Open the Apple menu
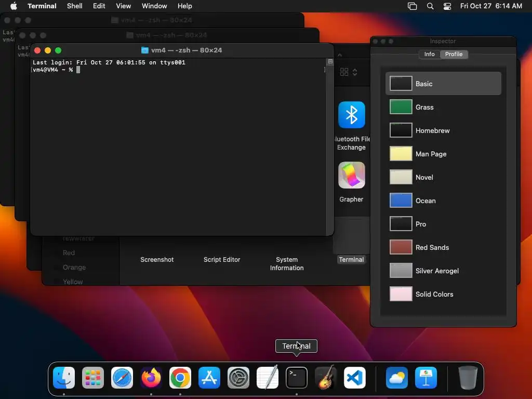This screenshot has height=399, width=532. pos(14,6)
